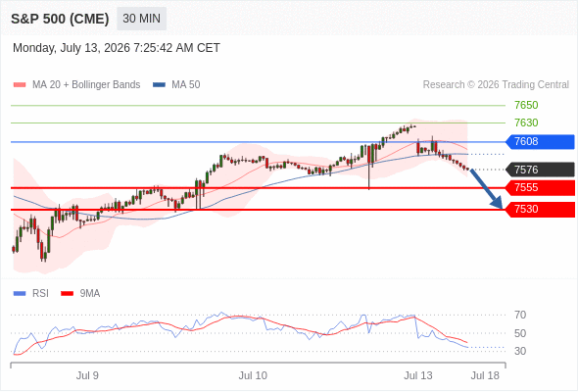Click the green 7630 resistance label
This screenshot has width=578, height=392.
tap(526, 122)
